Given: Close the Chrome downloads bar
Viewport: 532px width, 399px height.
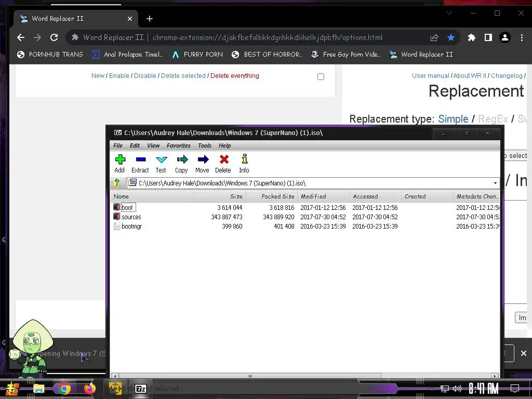Looking at the screenshot, I should click(524, 353).
